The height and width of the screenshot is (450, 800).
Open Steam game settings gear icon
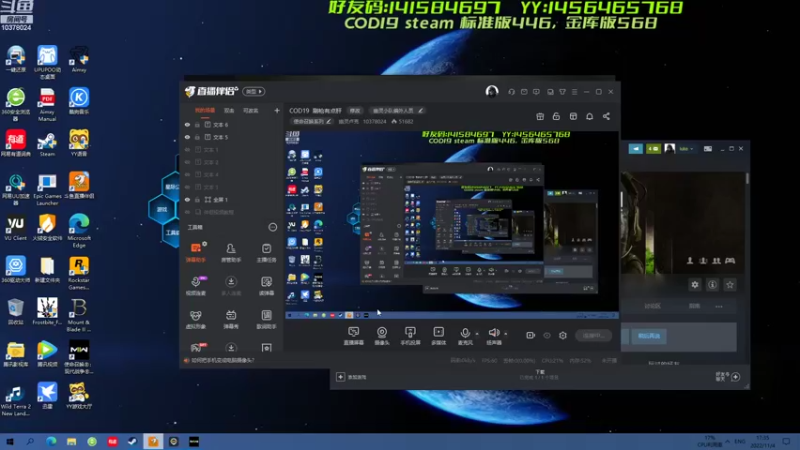tap(695, 285)
